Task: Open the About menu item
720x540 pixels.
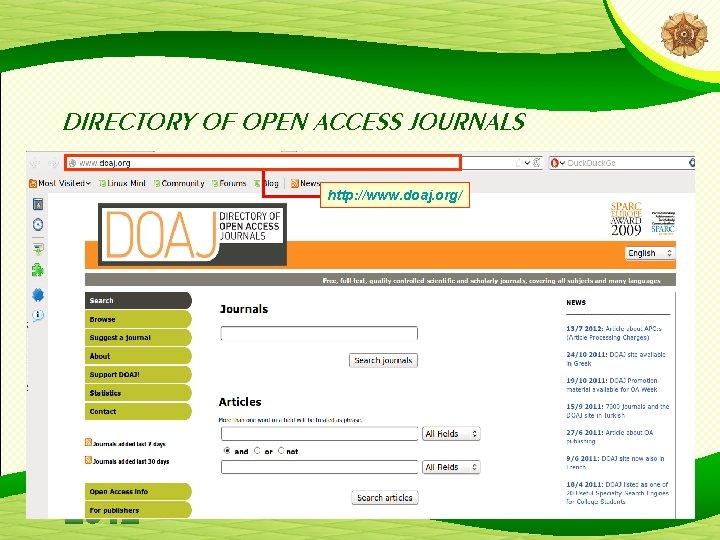Action: [138, 356]
